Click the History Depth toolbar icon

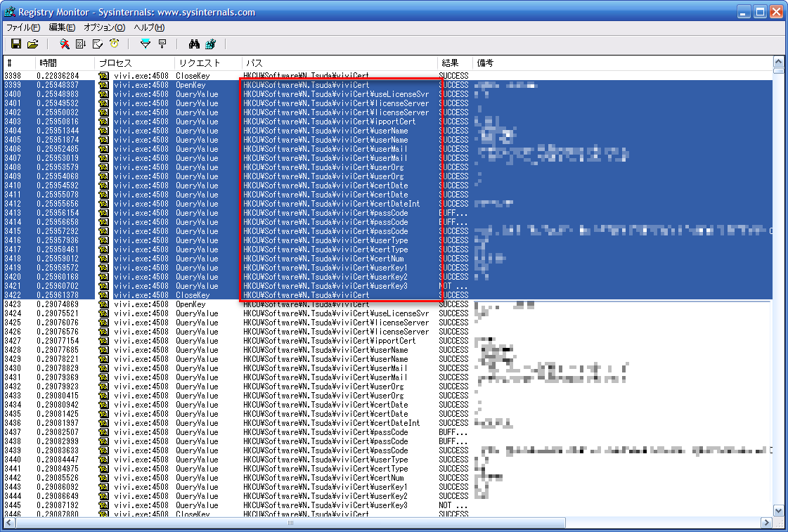point(162,44)
